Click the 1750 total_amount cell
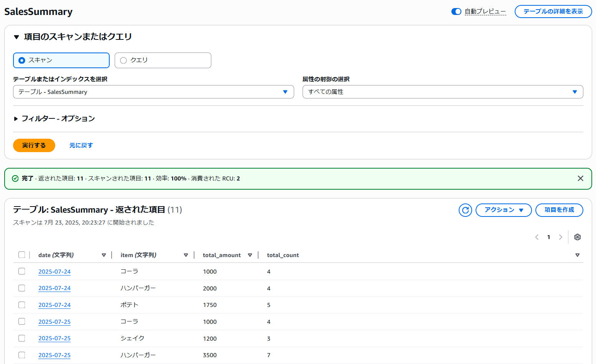 coord(210,305)
